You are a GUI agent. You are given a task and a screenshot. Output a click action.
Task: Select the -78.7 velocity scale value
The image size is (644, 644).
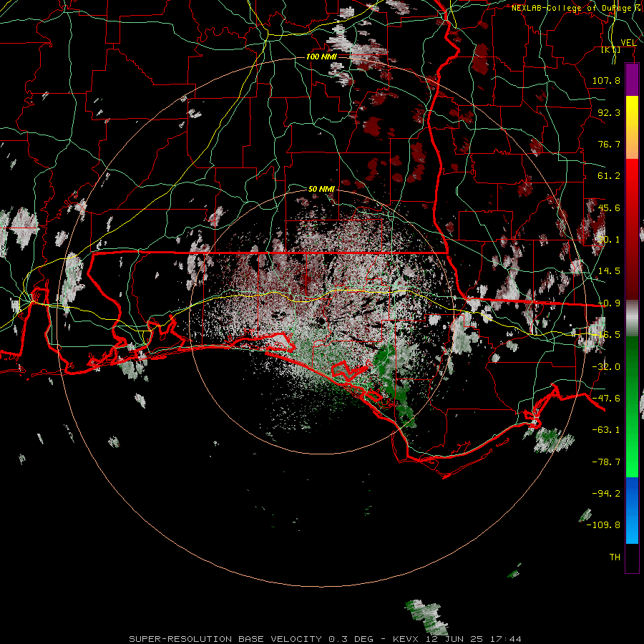coord(606,462)
